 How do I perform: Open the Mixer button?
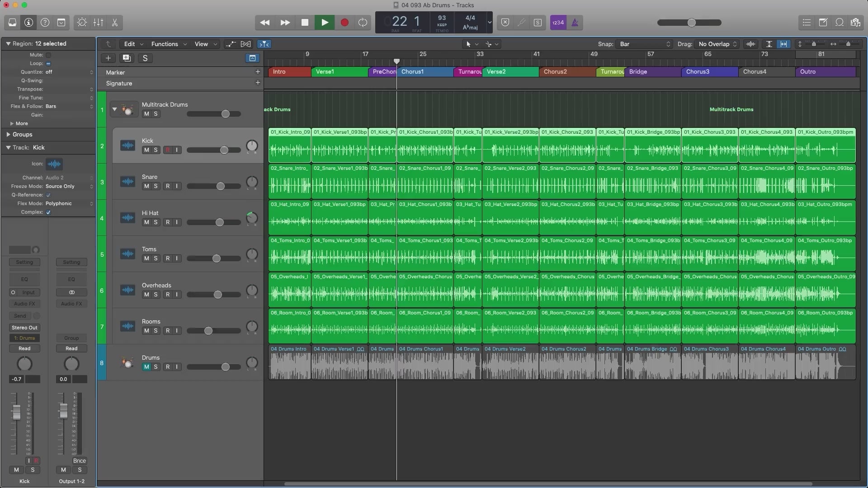tap(98, 22)
